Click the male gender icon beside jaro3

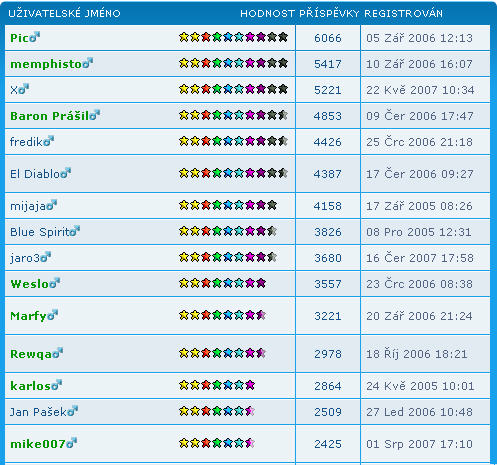point(45,257)
